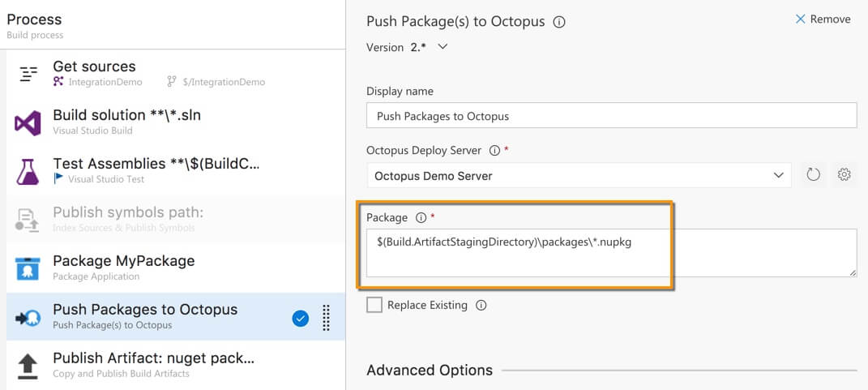Viewport: 868px width, 390px height.
Task: Click 'Index Sources & Publish Symbols' text
Action: click(x=123, y=228)
